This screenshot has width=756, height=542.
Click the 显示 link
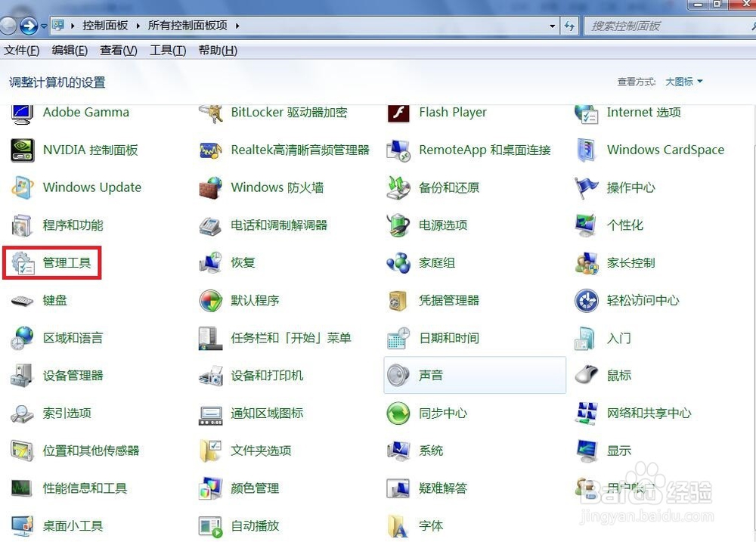point(619,451)
